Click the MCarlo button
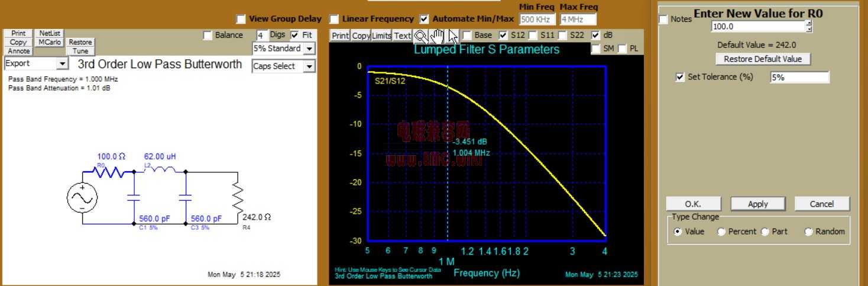868x286 pixels. tap(50, 42)
